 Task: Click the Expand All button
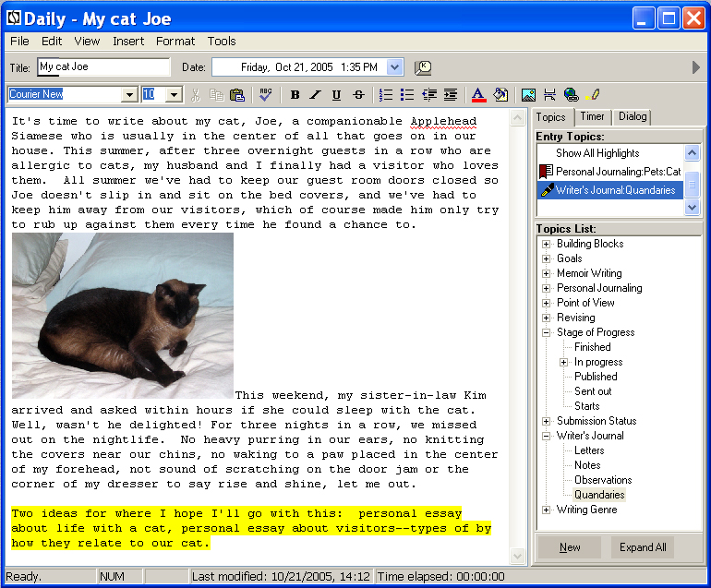click(643, 547)
